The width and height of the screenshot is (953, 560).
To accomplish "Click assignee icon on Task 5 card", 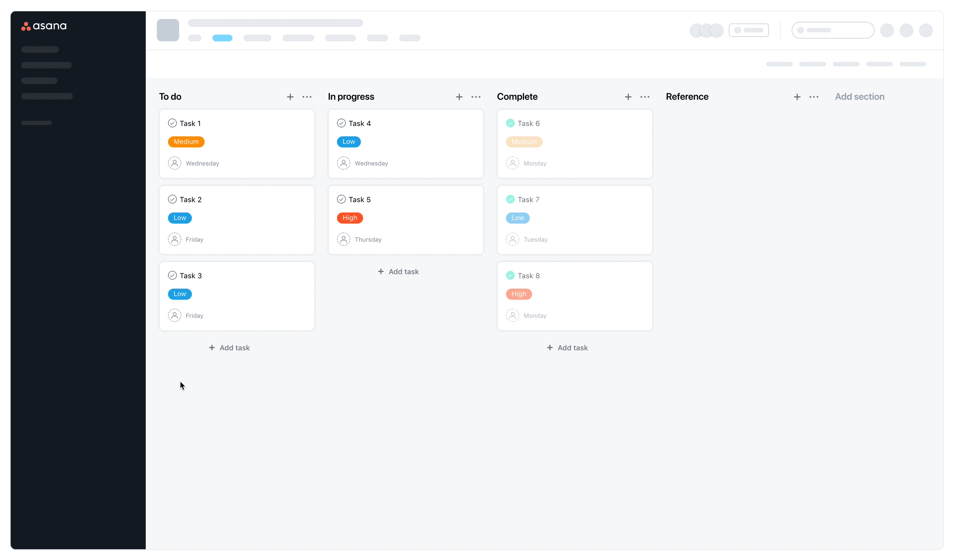I will [343, 239].
